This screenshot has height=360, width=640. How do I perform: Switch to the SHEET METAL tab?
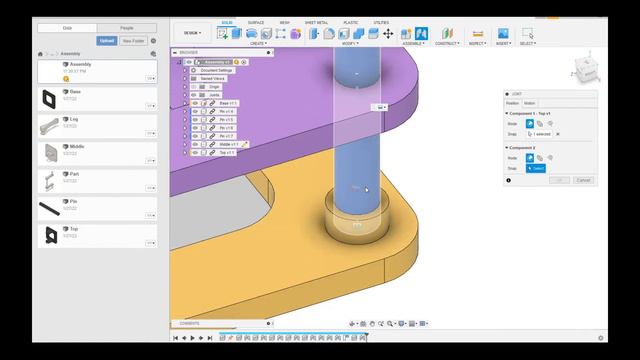[316, 22]
